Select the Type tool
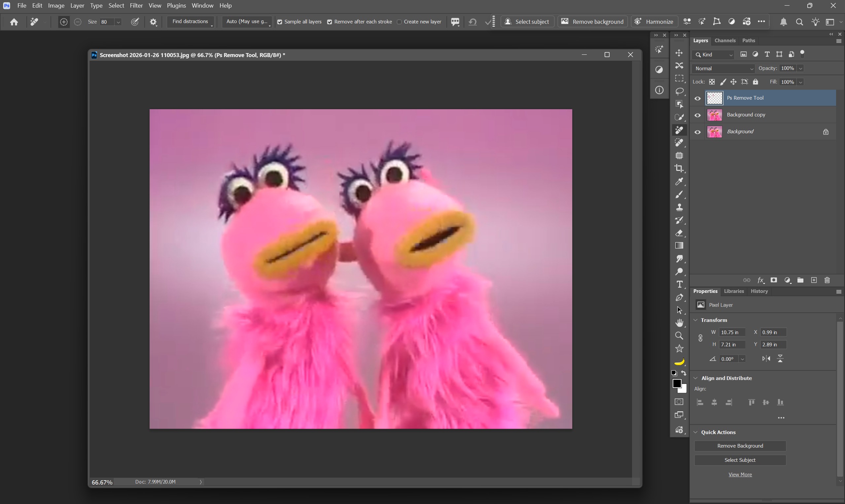The image size is (845, 504). click(x=679, y=285)
